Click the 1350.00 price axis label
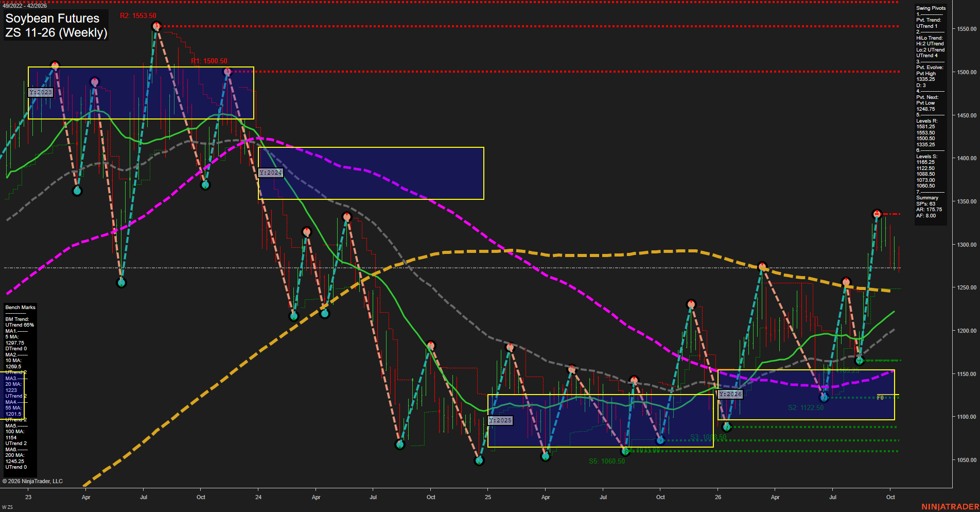This screenshot has height=512, width=980. tap(967, 202)
